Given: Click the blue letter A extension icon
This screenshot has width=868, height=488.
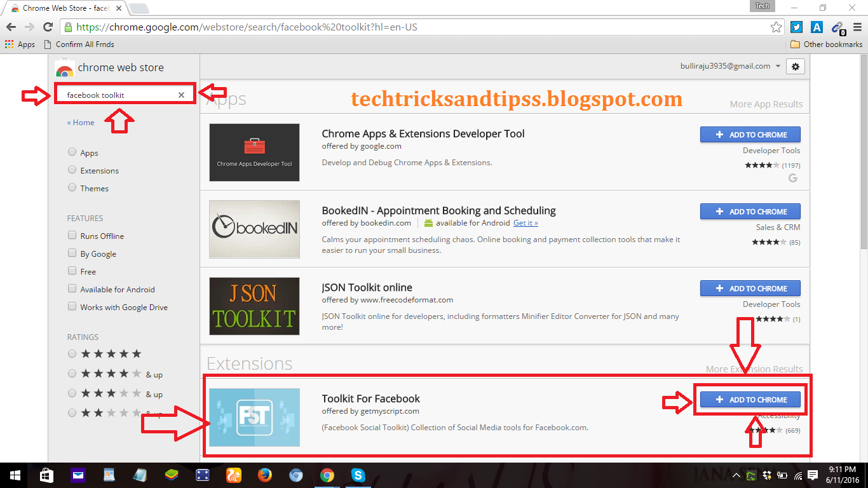Looking at the screenshot, I should pos(817,27).
